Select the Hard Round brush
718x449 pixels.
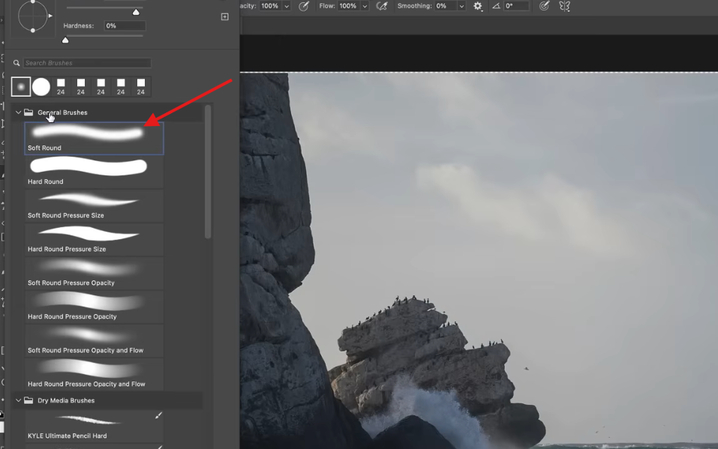[94, 172]
